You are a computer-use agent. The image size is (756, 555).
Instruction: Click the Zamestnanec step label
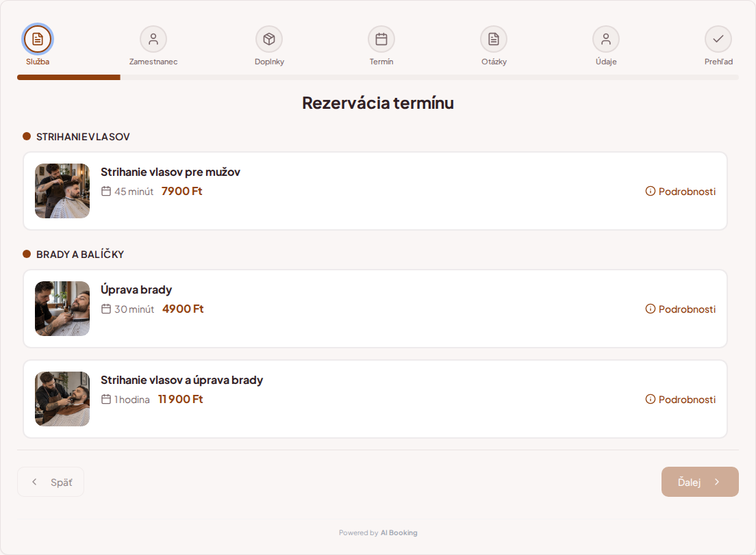153,62
